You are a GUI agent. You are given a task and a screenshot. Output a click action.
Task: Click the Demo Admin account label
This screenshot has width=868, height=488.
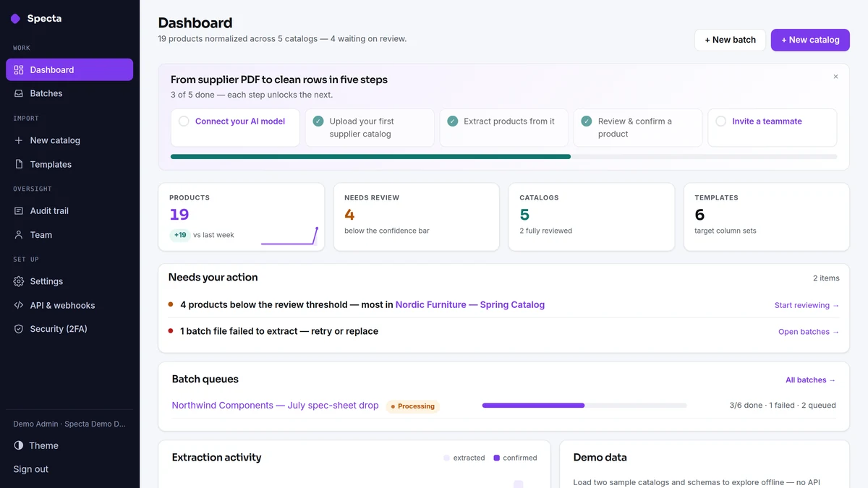click(69, 424)
